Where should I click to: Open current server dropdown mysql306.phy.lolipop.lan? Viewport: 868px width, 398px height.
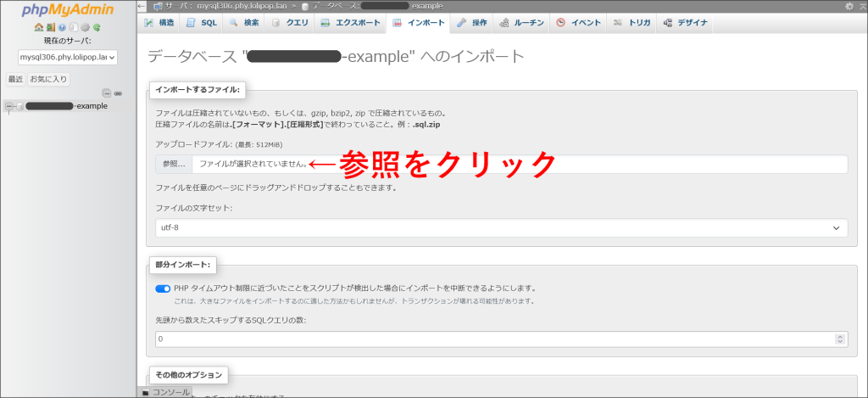pyautogui.click(x=68, y=57)
